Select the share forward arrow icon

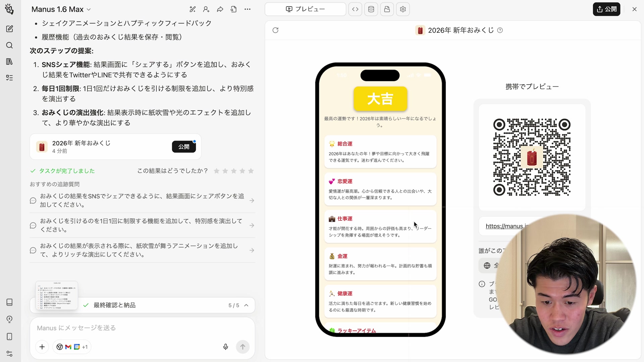[x=220, y=9]
